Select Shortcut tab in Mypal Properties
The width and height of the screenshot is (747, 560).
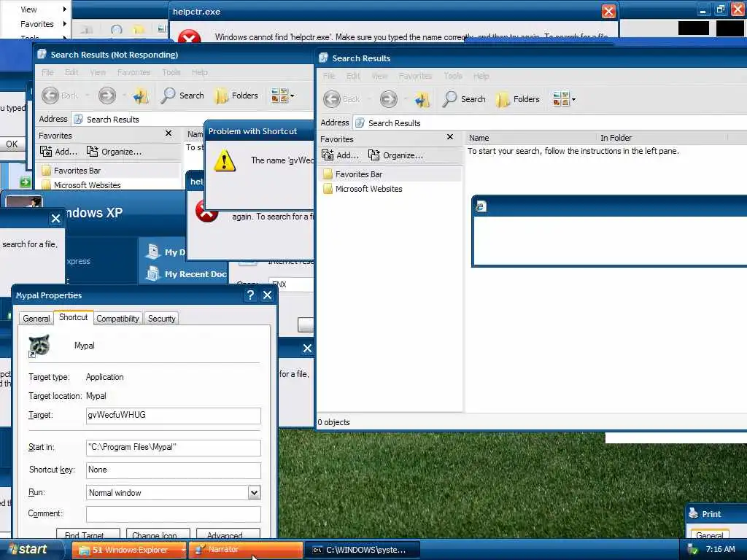coord(74,317)
